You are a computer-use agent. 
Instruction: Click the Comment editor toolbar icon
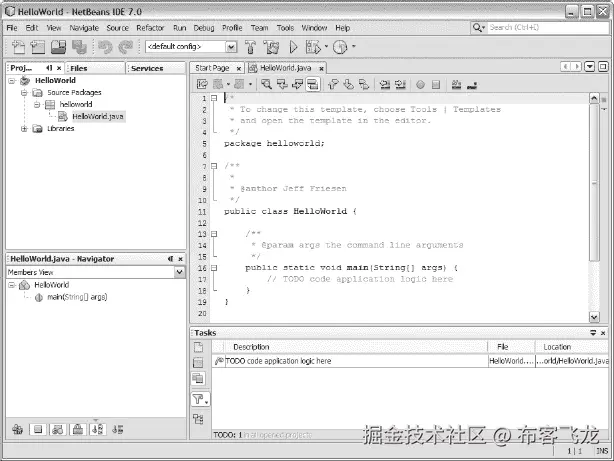[456, 84]
